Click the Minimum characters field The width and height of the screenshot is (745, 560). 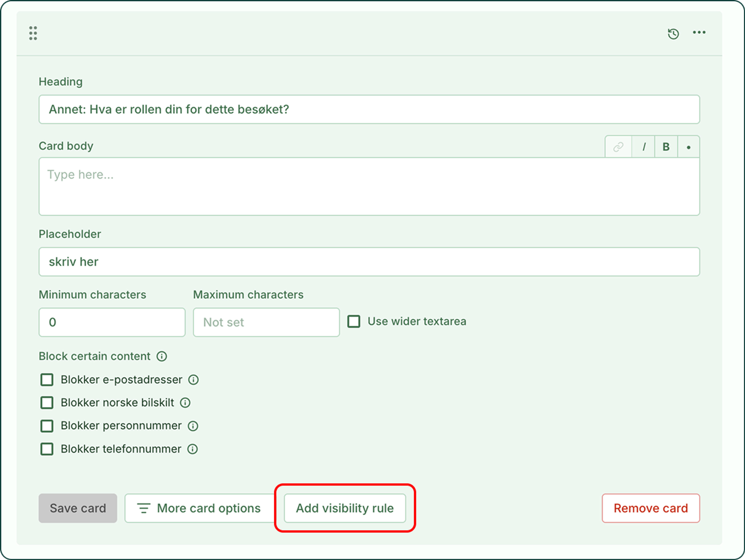pos(112,322)
